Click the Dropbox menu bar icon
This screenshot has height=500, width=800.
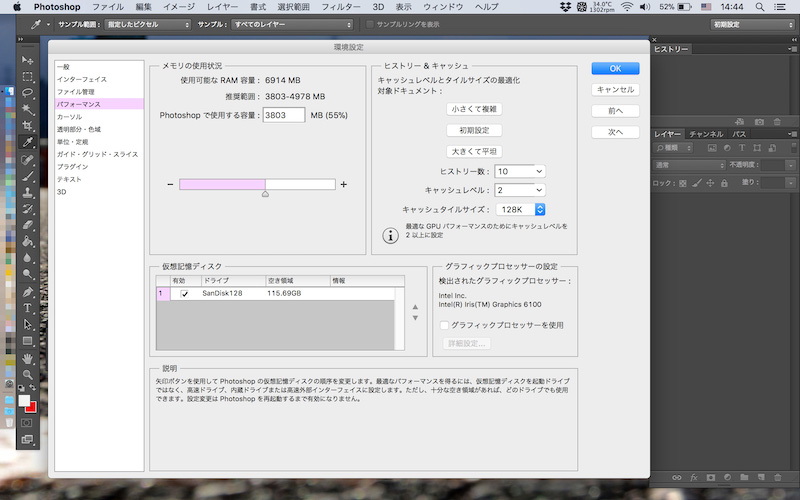click(x=565, y=7)
